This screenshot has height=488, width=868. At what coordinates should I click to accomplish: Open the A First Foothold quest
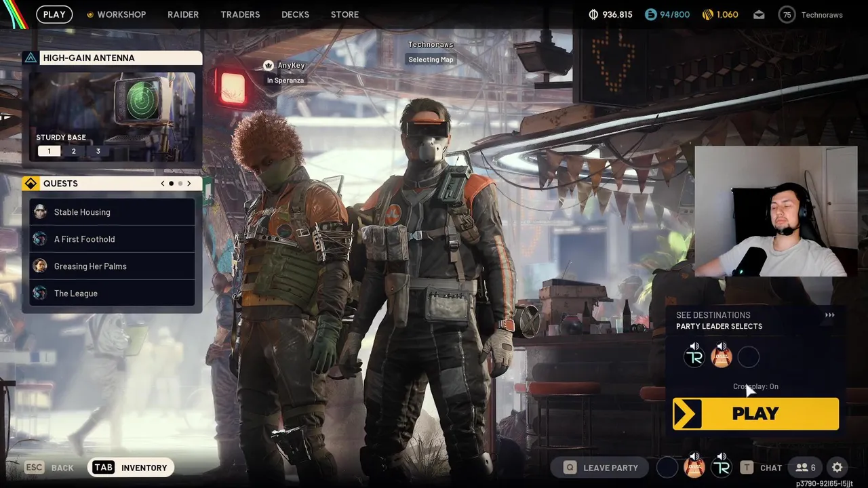click(x=113, y=239)
